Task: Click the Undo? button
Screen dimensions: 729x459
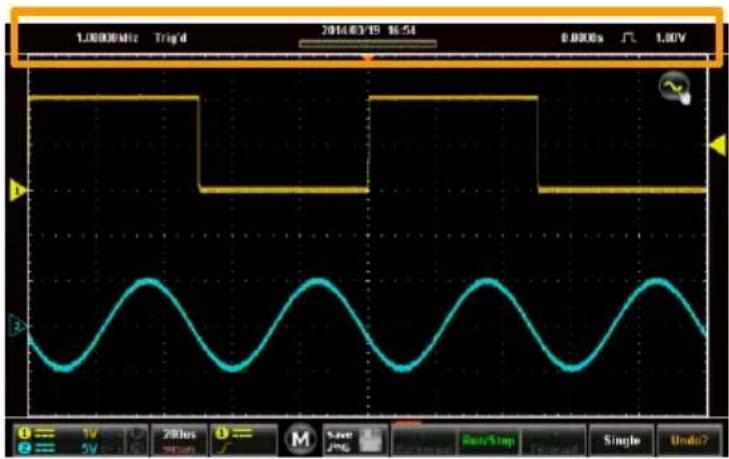Action: pos(689,440)
